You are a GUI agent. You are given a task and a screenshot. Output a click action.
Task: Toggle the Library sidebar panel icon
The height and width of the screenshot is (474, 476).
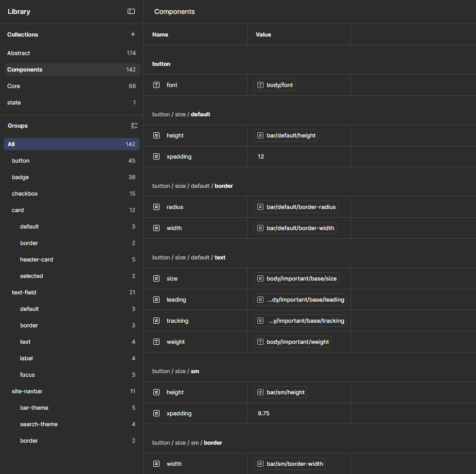point(131,11)
